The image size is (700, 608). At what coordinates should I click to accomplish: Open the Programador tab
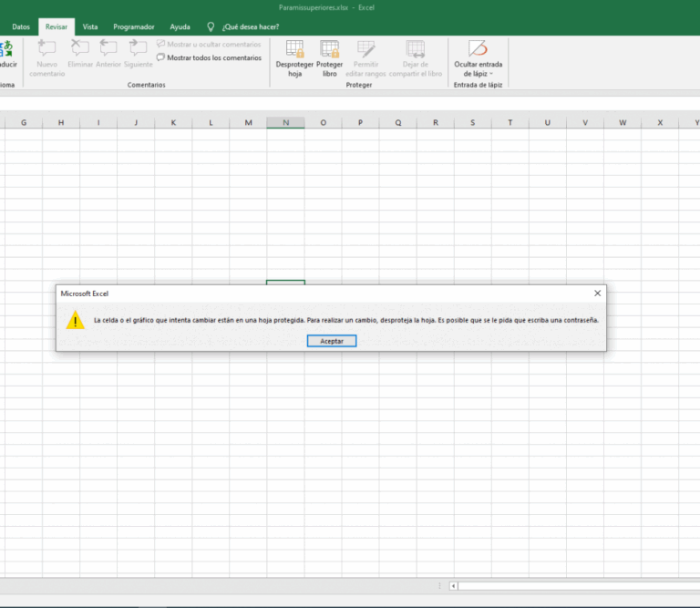point(134,27)
